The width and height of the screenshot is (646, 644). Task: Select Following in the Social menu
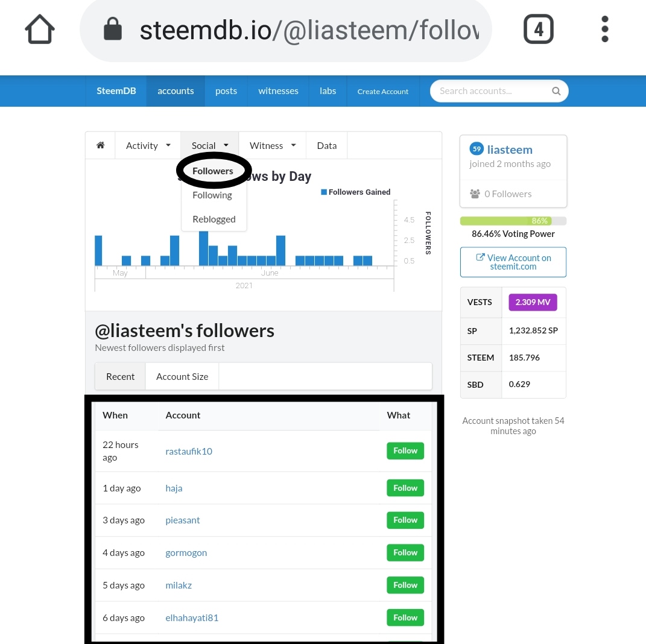[x=212, y=195]
